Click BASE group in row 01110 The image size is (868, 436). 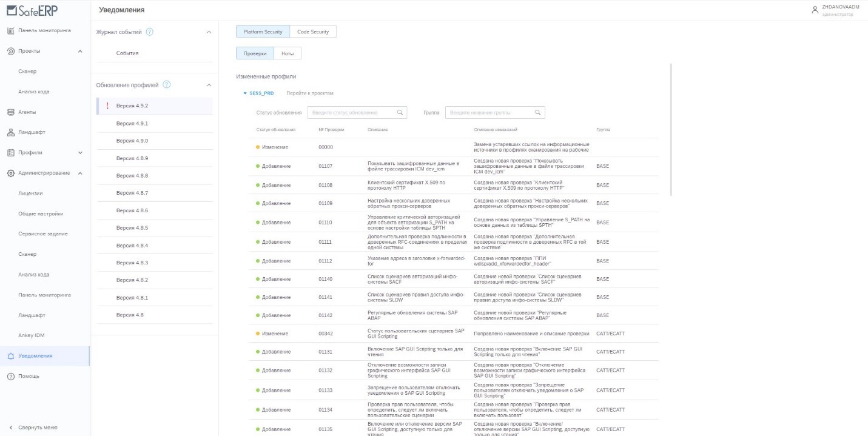pos(602,223)
